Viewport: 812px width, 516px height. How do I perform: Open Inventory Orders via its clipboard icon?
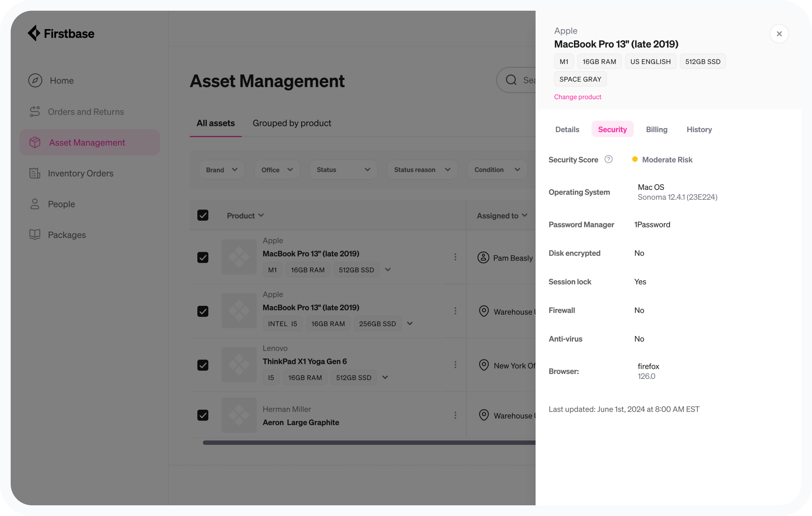pyautogui.click(x=35, y=173)
